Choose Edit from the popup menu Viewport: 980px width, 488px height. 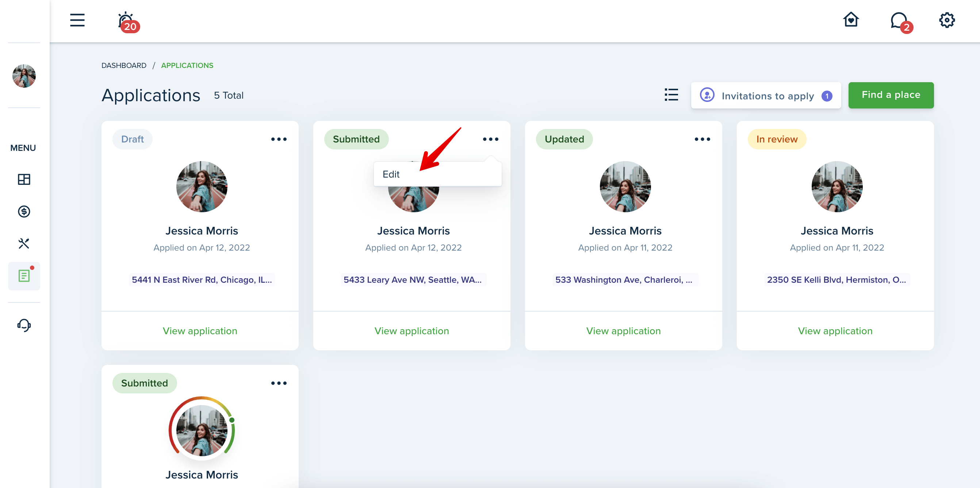tap(437, 174)
